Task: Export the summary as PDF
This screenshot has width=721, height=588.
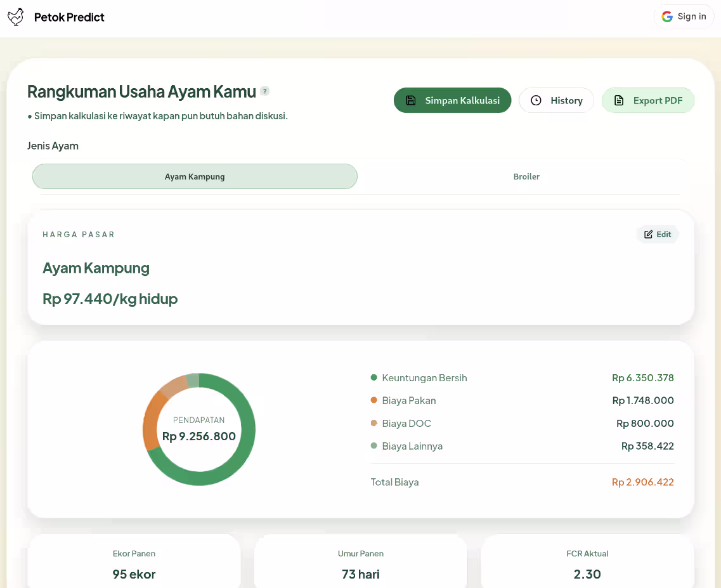Action: 648,100
